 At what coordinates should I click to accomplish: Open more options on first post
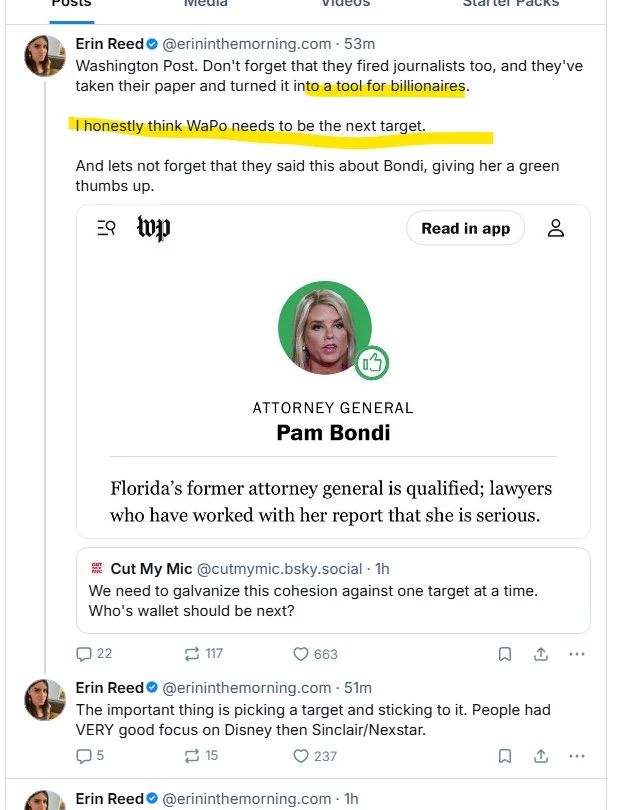pos(576,654)
